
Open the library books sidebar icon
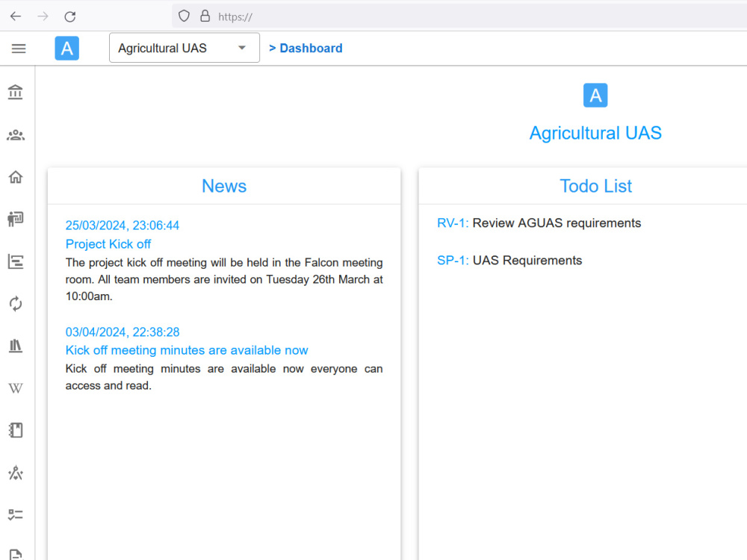tap(15, 346)
